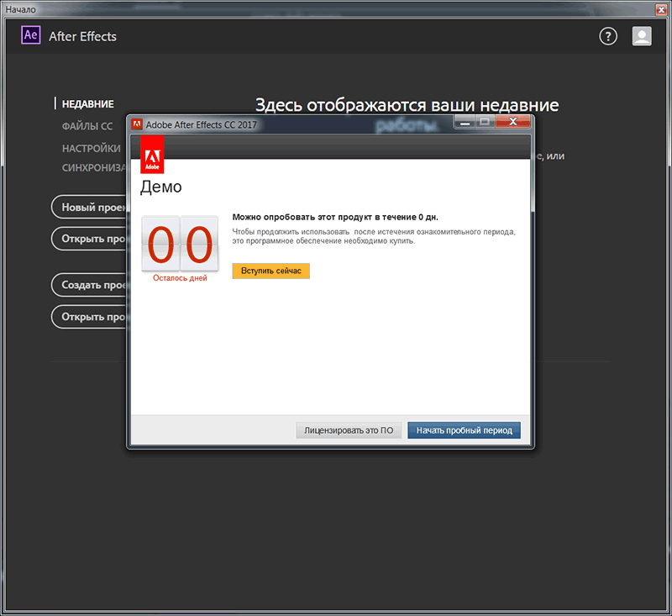Open the СИНХРОНИЗА… sync tab
672x616 pixels.
pos(94,167)
